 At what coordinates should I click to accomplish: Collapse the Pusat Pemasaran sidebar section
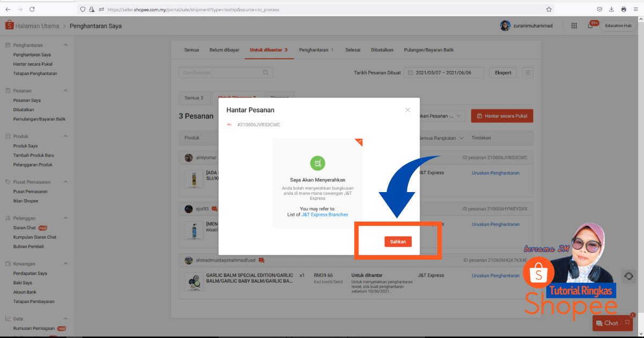65,182
